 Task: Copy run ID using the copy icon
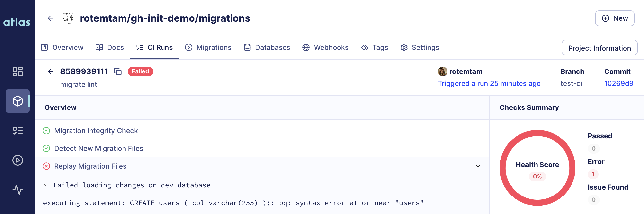coord(118,71)
